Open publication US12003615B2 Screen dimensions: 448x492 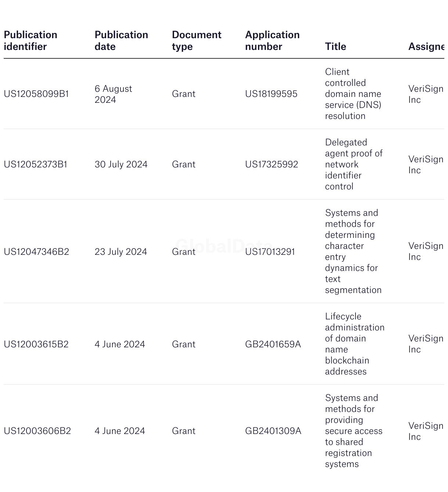click(36, 344)
